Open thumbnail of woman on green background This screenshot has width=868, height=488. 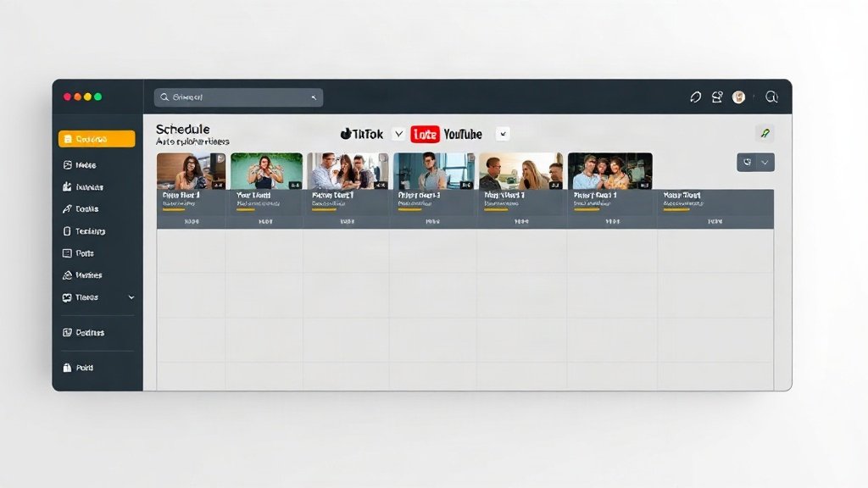coord(267,171)
